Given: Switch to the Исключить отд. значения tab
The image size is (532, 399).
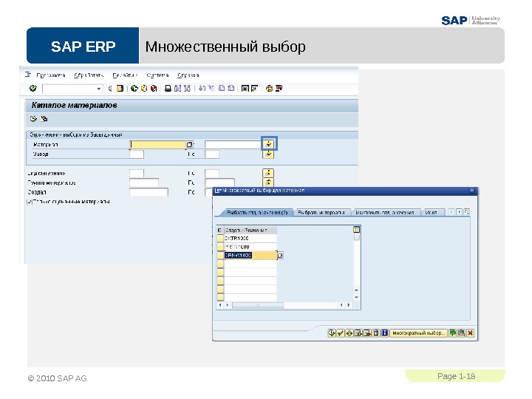Looking at the screenshot, I should coord(385,212).
